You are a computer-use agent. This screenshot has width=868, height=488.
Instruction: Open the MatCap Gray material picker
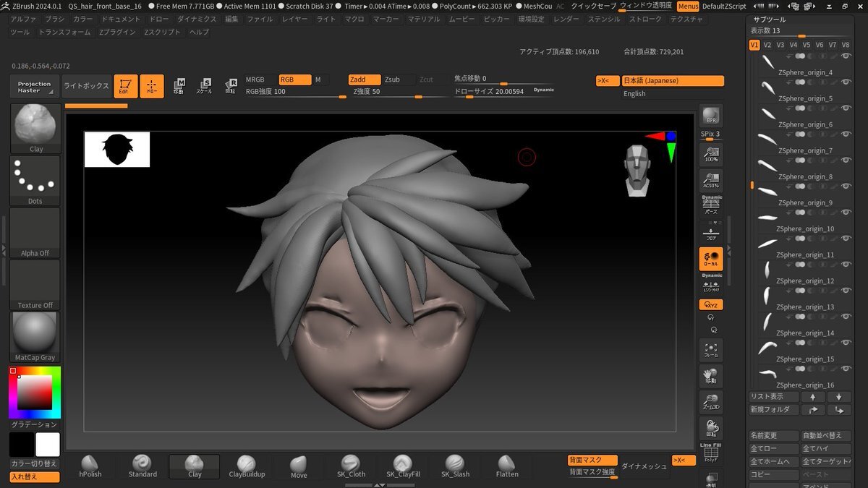point(35,337)
